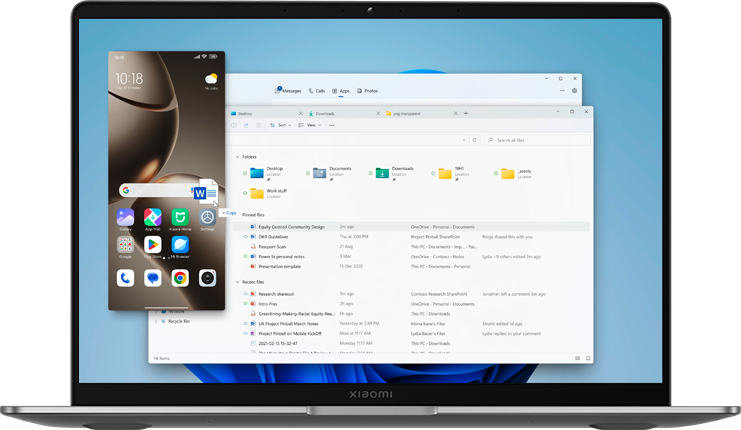Close the Downloads tab in File Explorer
The image size is (741, 430).
[378, 113]
